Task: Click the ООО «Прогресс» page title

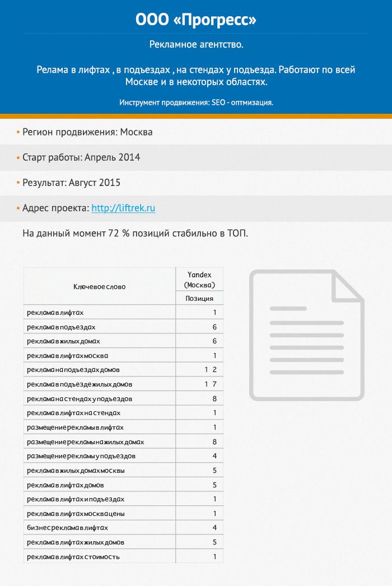Action: coord(196,20)
